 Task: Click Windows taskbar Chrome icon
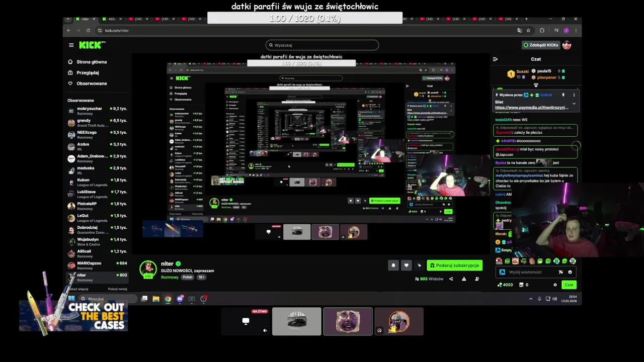click(168, 299)
